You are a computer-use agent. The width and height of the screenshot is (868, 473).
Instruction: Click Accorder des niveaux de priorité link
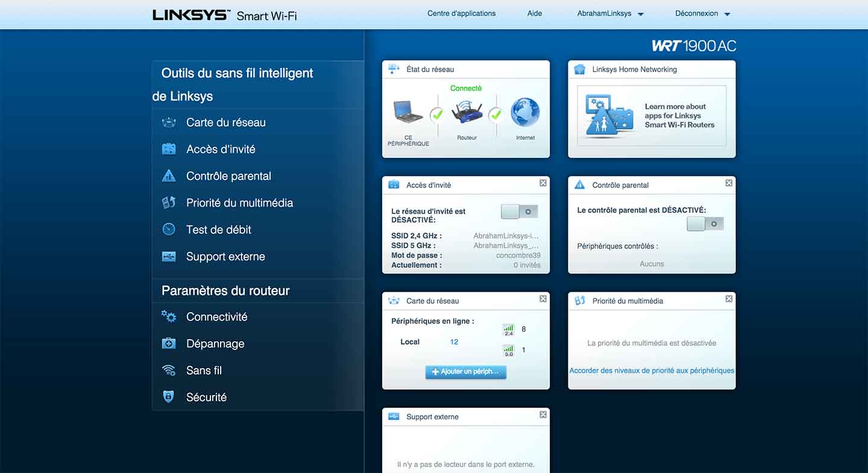[x=652, y=371]
